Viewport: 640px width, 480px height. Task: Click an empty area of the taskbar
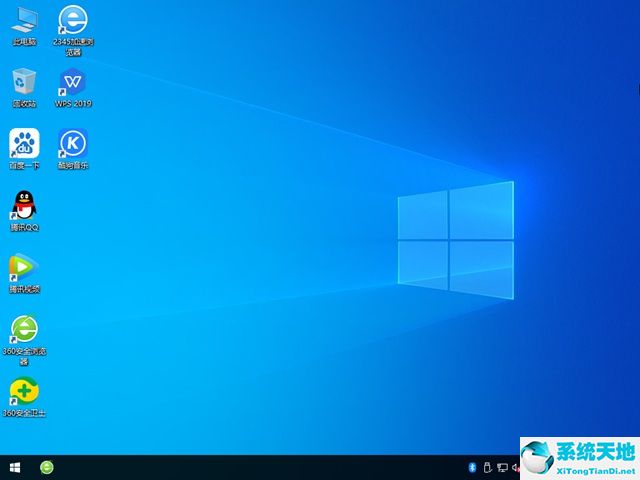(x=250, y=467)
